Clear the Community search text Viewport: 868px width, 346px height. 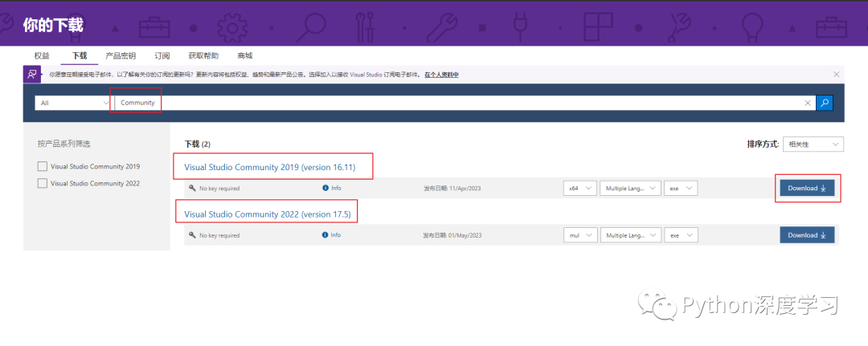(807, 103)
